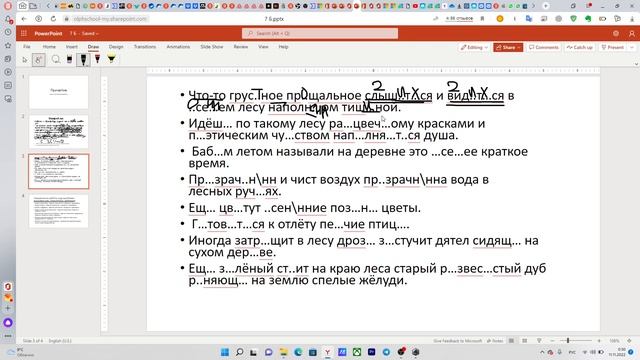
Task: Select slide 4 thumbnail
Action: coord(58,211)
